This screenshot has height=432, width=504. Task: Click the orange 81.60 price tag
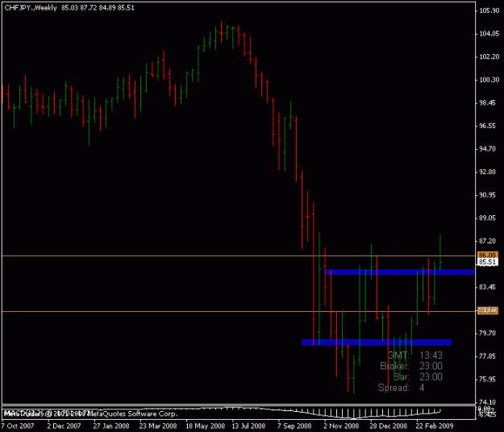(488, 310)
